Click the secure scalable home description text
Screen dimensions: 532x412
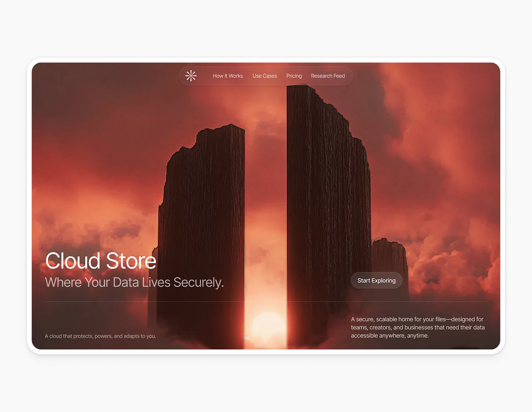tap(418, 327)
